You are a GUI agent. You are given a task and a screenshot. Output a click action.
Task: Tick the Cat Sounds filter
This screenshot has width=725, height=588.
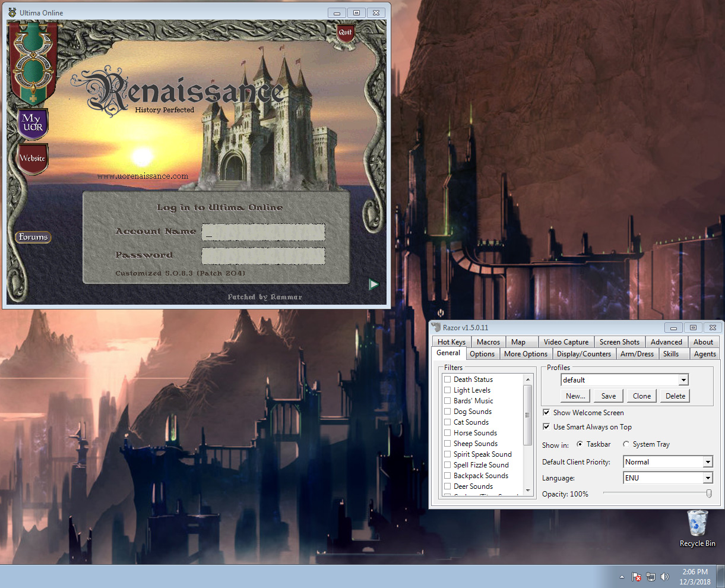point(448,422)
